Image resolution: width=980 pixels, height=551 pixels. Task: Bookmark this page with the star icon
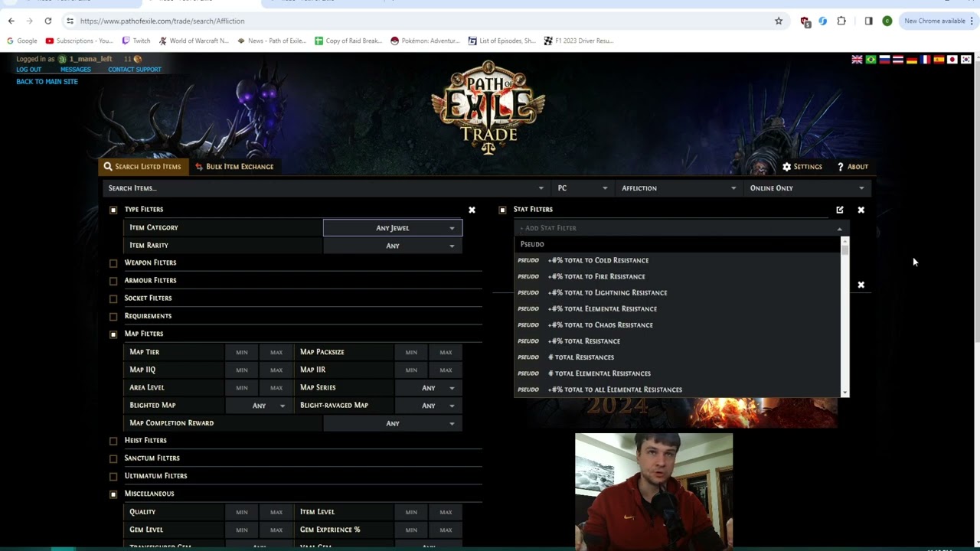pyautogui.click(x=779, y=21)
